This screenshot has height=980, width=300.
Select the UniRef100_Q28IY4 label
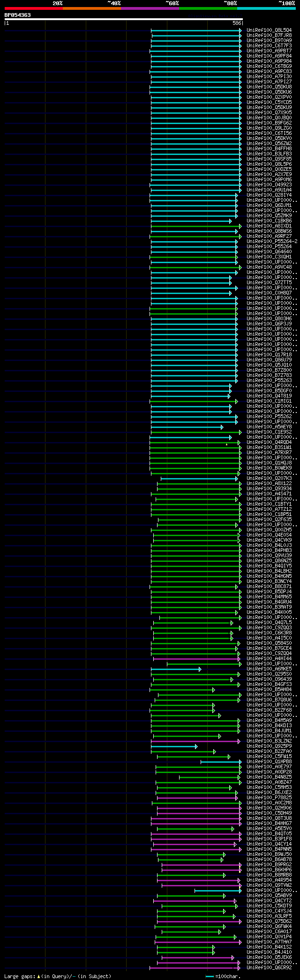pyautogui.click(x=269, y=195)
